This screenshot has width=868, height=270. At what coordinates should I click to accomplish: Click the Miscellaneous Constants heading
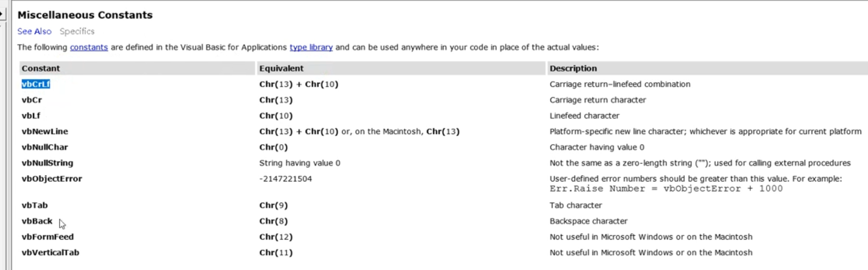[85, 15]
